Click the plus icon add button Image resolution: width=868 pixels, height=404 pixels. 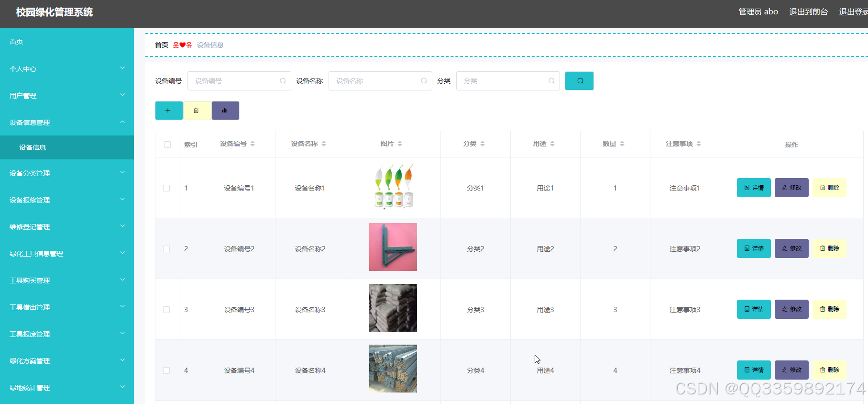point(169,111)
